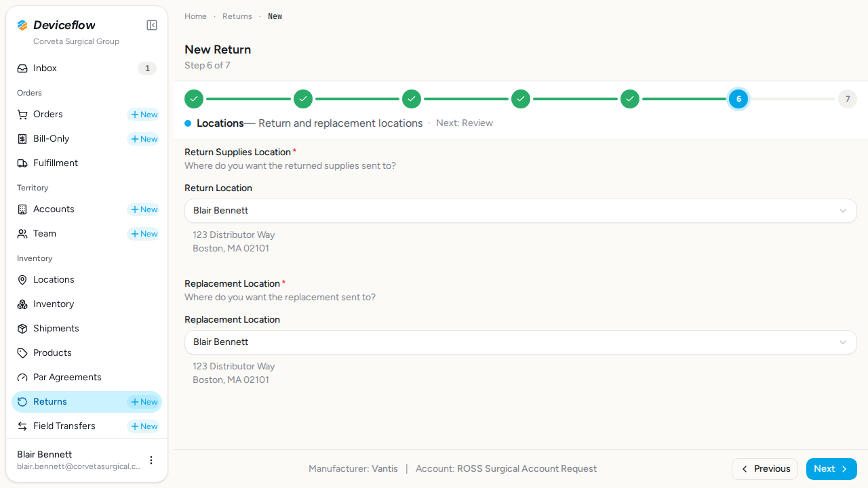Open user menu three-dots icon

click(x=151, y=460)
